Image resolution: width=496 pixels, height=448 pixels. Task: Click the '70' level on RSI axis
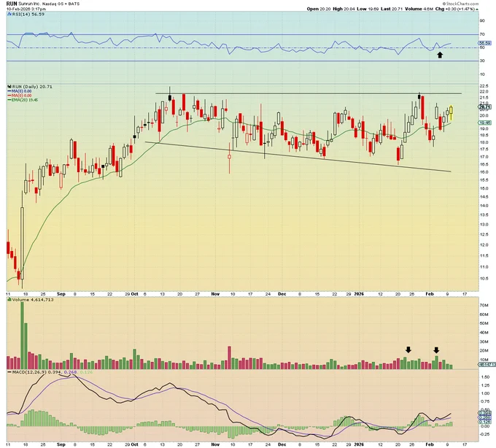482,34
